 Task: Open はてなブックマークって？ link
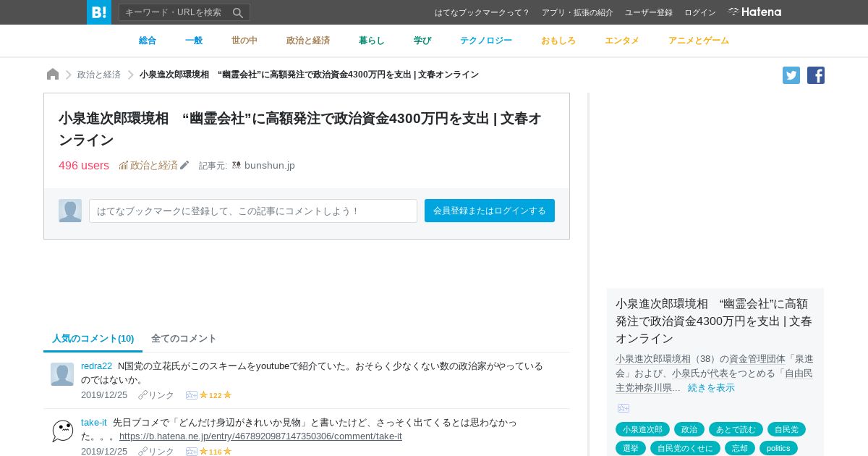tap(482, 12)
